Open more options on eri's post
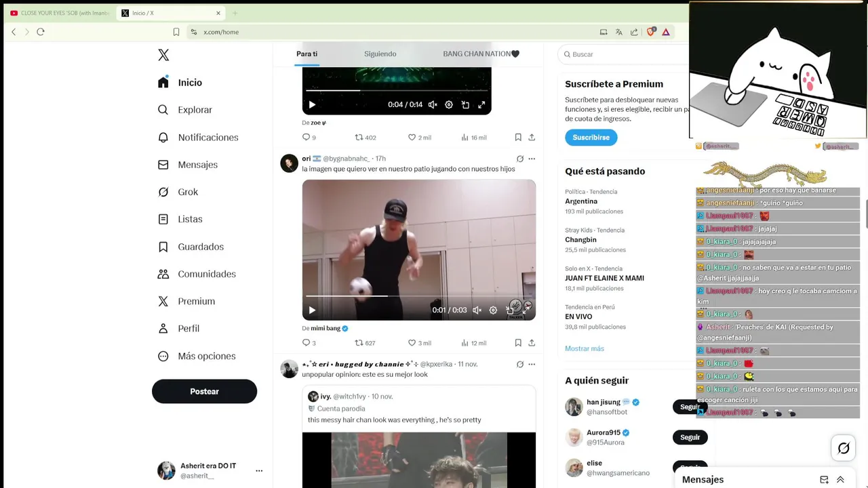868x488 pixels. pos(532,364)
